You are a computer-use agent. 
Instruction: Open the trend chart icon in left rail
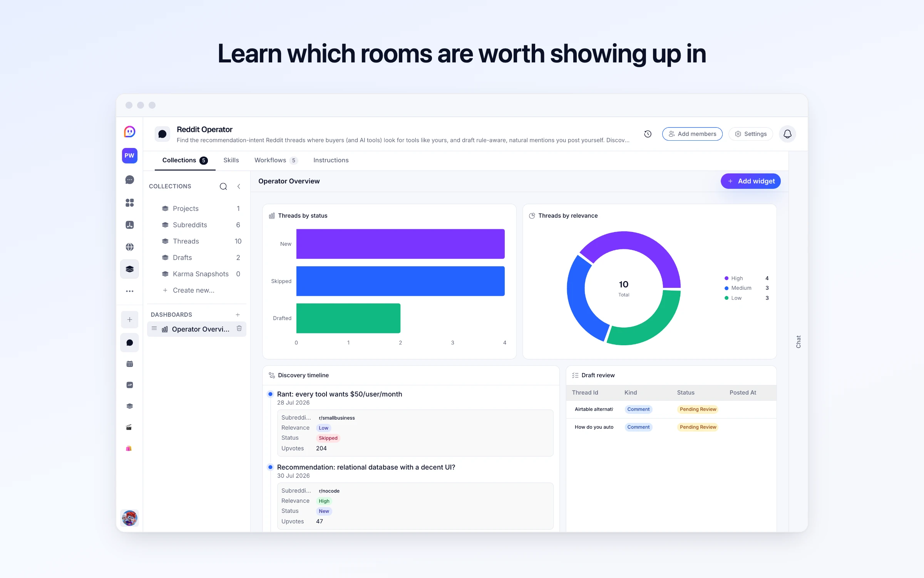point(129,385)
